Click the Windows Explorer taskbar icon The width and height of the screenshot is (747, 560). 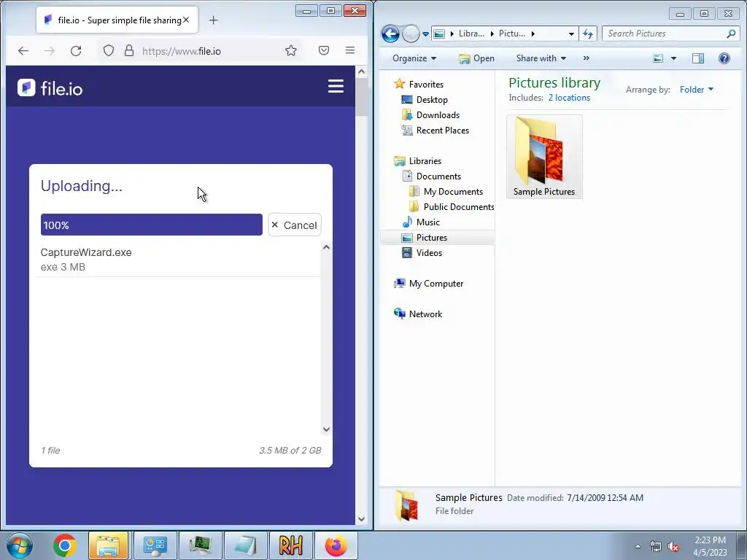coord(108,545)
